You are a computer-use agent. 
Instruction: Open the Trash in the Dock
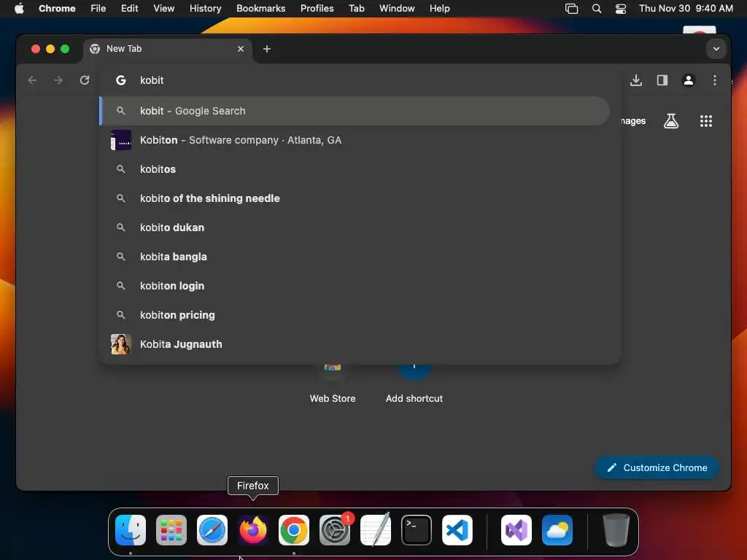click(x=616, y=529)
